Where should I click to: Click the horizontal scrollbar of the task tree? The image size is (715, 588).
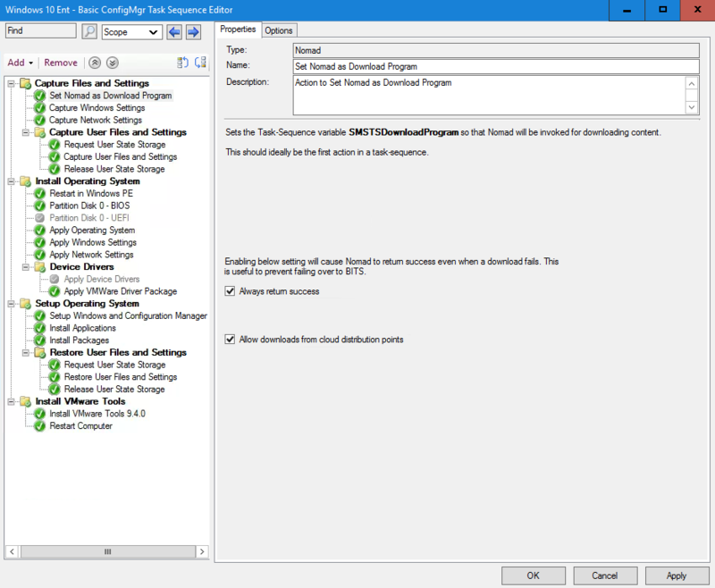[107, 552]
